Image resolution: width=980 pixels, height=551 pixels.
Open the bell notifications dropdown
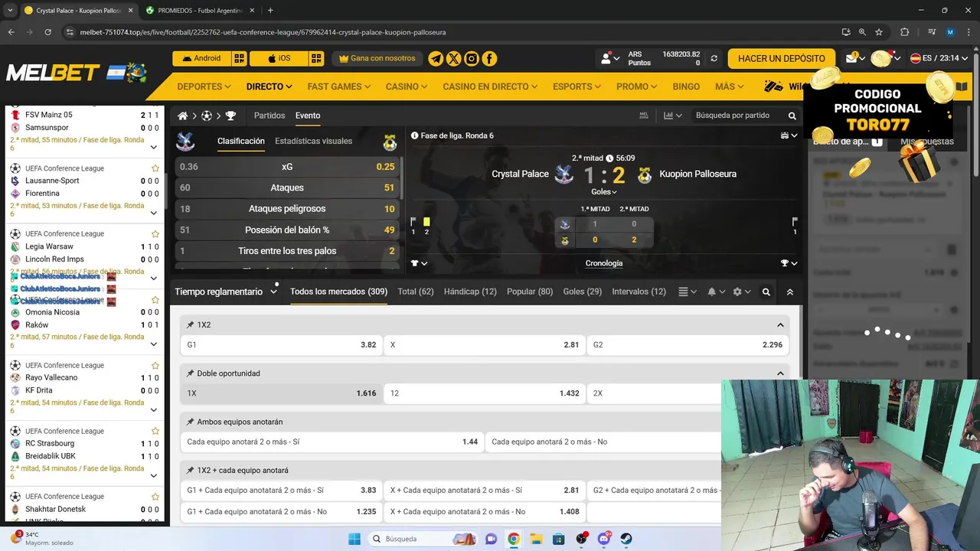click(715, 292)
